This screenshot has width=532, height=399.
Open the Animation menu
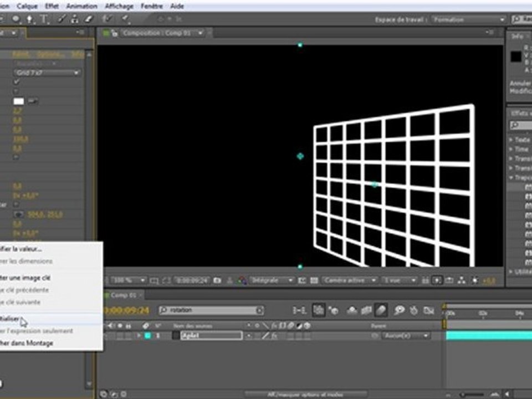point(82,6)
